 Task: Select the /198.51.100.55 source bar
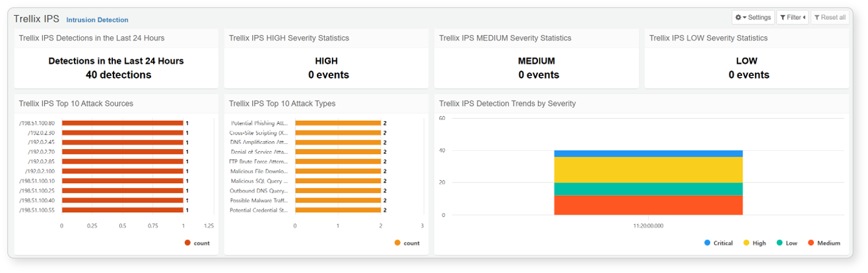point(122,210)
